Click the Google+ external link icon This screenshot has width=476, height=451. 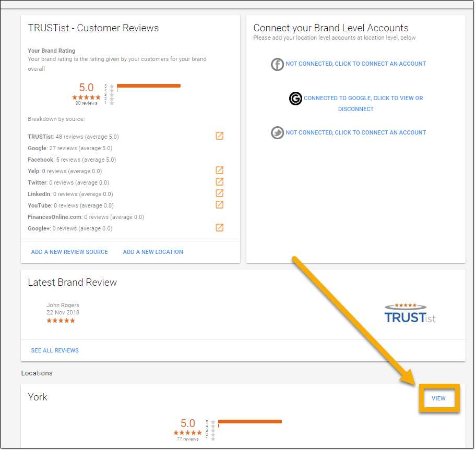(219, 227)
